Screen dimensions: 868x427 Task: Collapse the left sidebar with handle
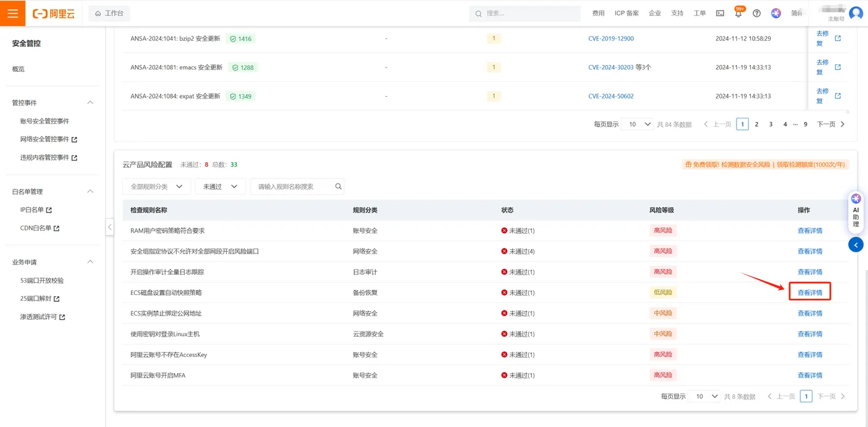[x=110, y=227]
